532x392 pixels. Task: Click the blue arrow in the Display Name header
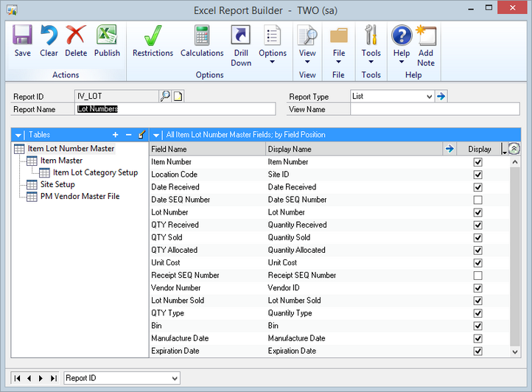coord(449,149)
